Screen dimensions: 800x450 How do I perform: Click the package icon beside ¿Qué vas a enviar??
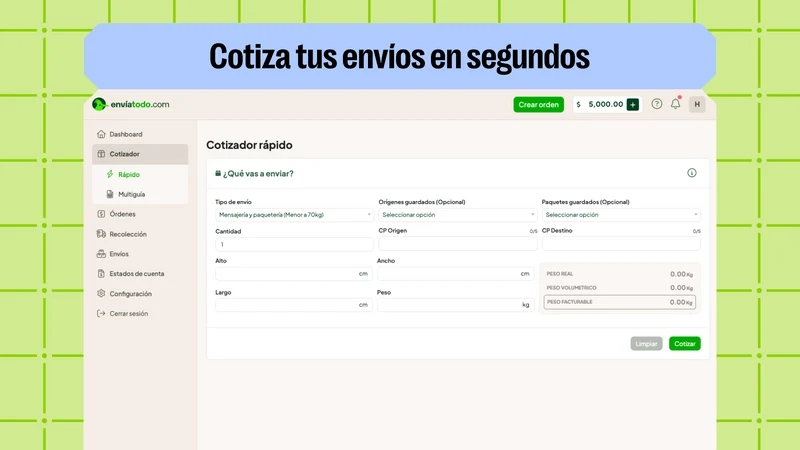(x=218, y=173)
